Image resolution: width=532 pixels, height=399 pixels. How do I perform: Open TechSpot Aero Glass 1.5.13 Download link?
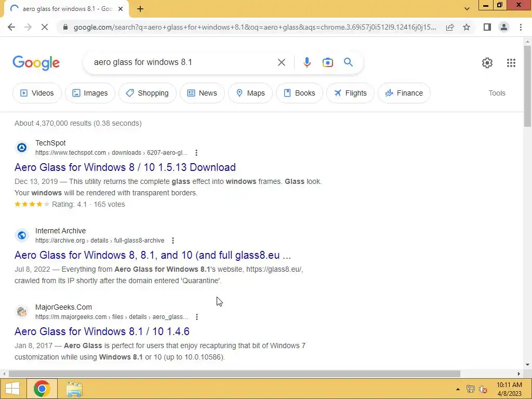point(125,167)
